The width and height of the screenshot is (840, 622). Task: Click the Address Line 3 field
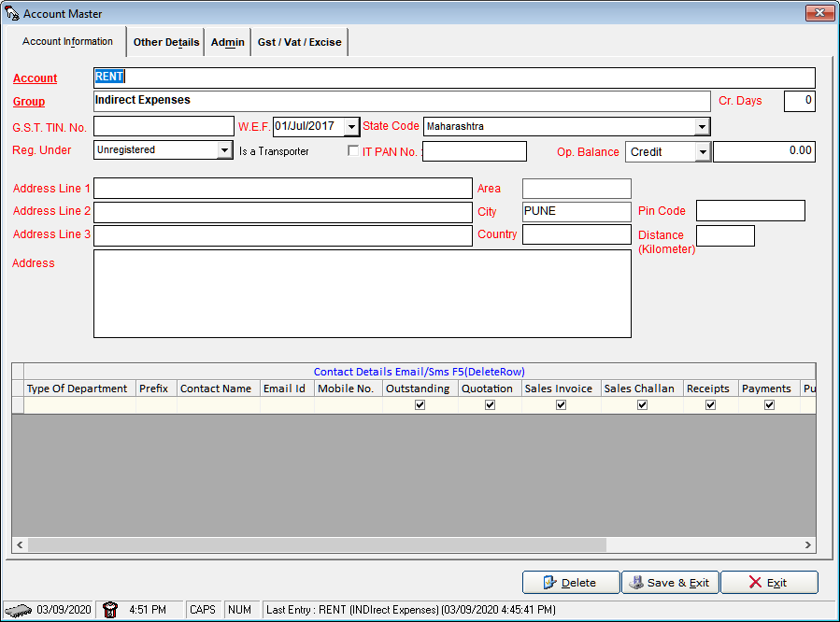(283, 235)
